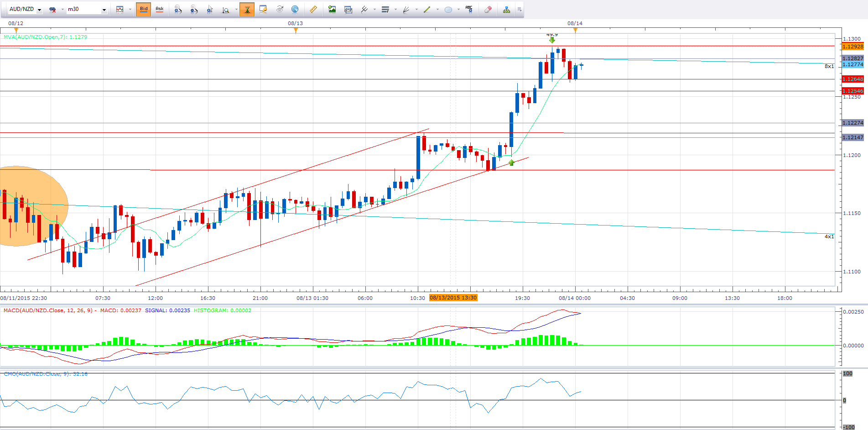The width and height of the screenshot is (868, 430).
Task: Open the AUD/NZD symbol dropdown
Action: (39, 10)
